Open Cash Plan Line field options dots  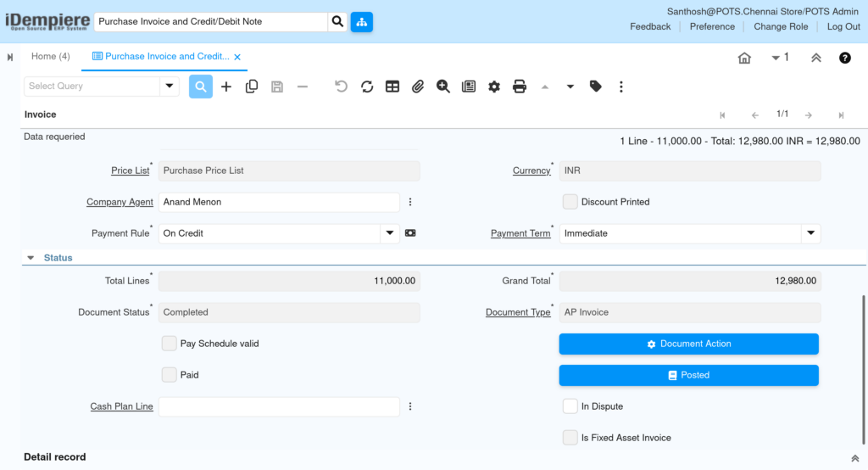[410, 406]
